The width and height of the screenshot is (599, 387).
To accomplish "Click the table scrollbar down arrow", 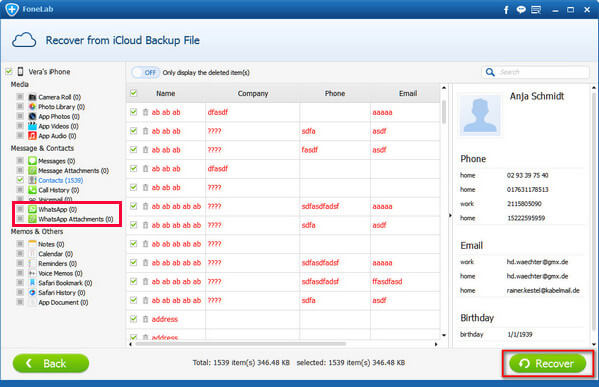I will click(x=444, y=335).
